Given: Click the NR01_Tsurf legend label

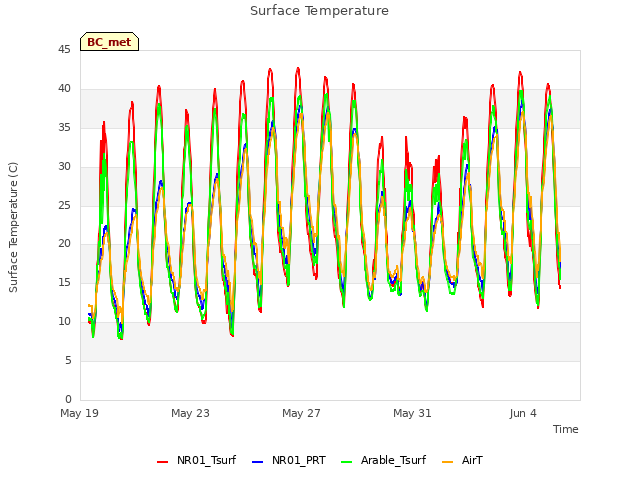Looking at the screenshot, I should click(206, 460).
